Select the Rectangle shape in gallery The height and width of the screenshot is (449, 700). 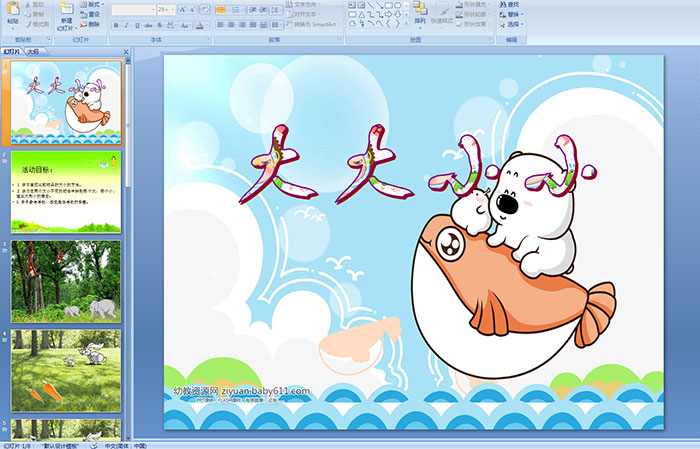click(389, 5)
